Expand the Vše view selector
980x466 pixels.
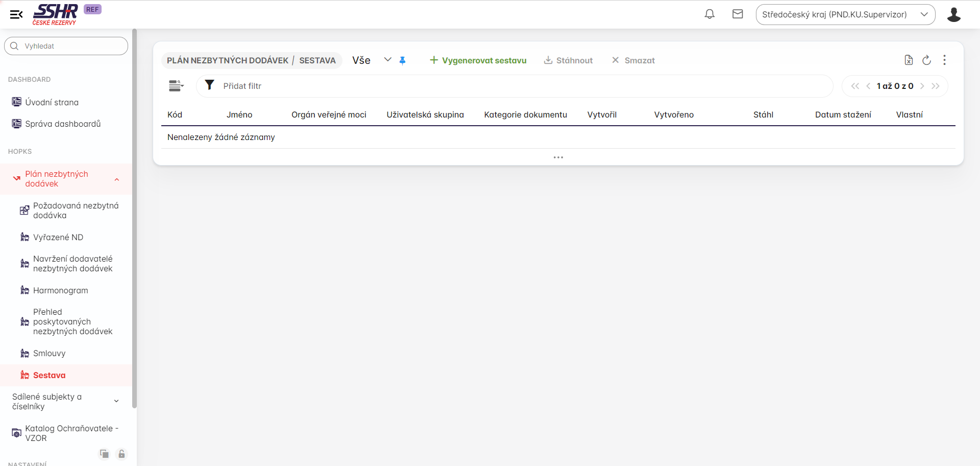(387, 60)
